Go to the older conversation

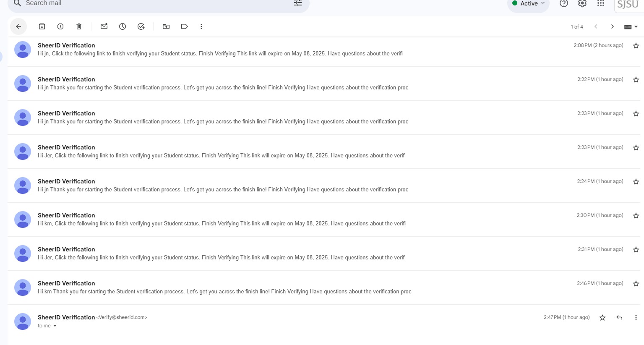(x=613, y=26)
